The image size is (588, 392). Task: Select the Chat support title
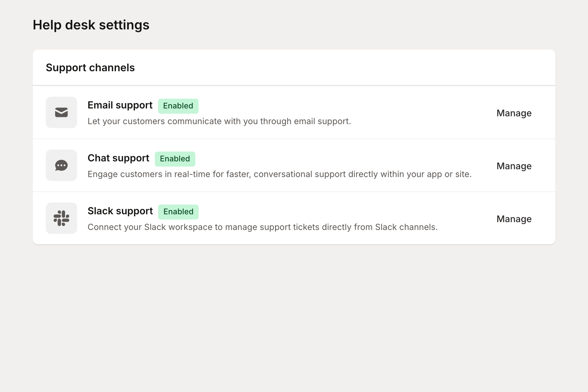click(118, 158)
